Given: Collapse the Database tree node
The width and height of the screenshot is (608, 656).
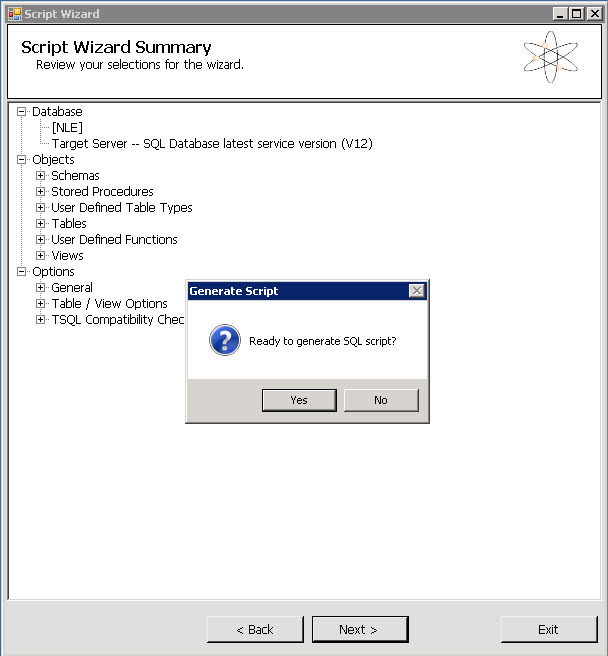Looking at the screenshot, I should coord(22,112).
